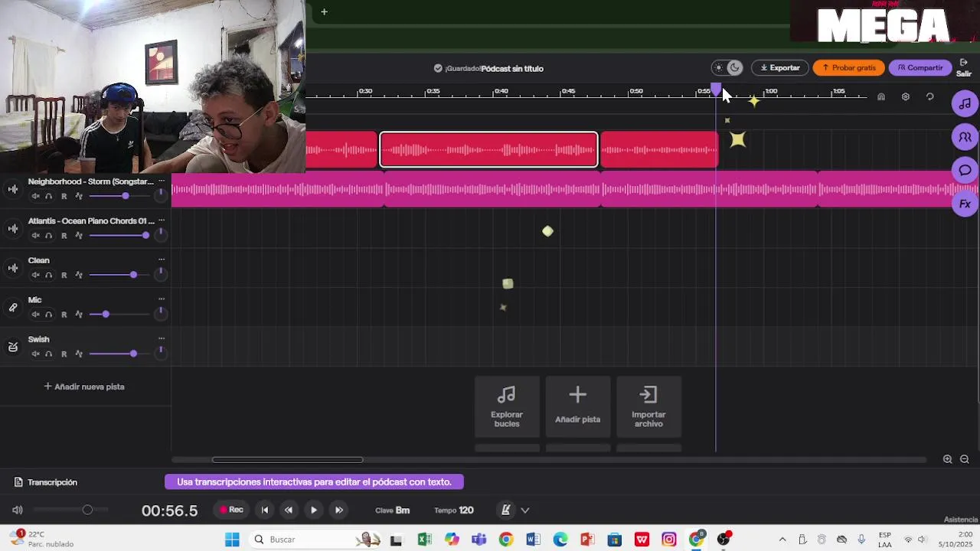Image resolution: width=980 pixels, height=551 pixels.
Task: Mute the Neighborhood - Storm track
Action: (35, 197)
